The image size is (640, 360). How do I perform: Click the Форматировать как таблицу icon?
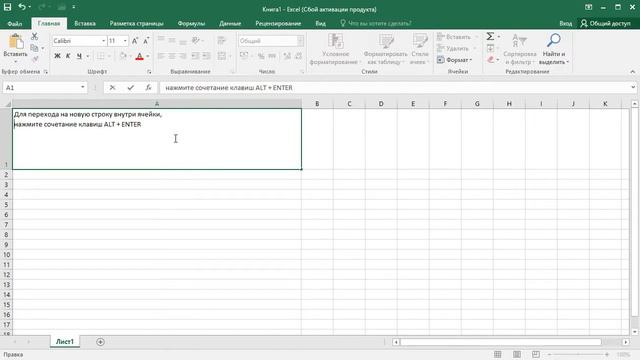(x=385, y=41)
